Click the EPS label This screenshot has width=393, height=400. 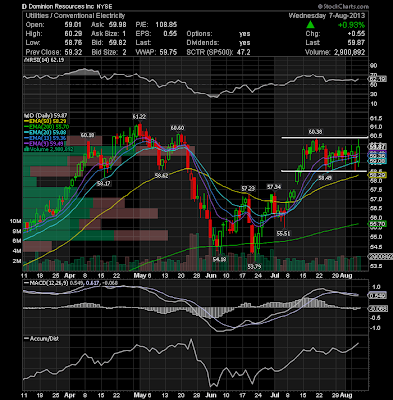142,34
